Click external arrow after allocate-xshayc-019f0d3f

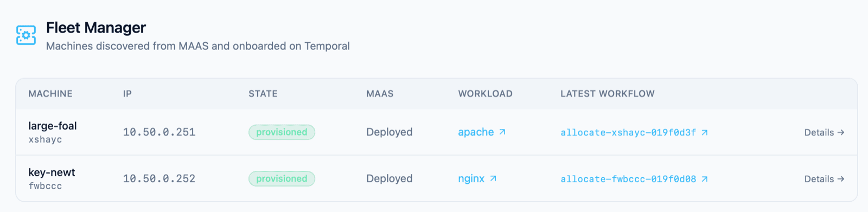705,132
